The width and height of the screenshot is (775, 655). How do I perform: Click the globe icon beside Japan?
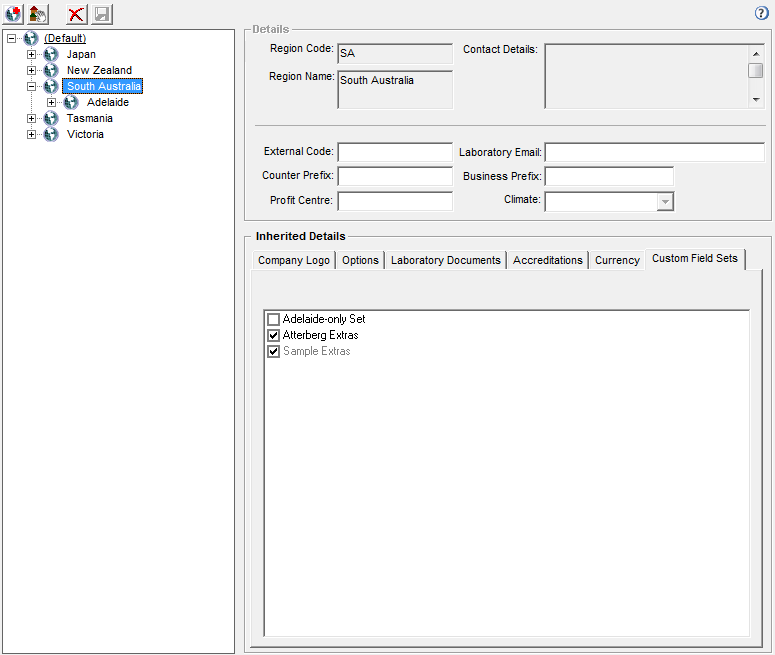(51, 55)
